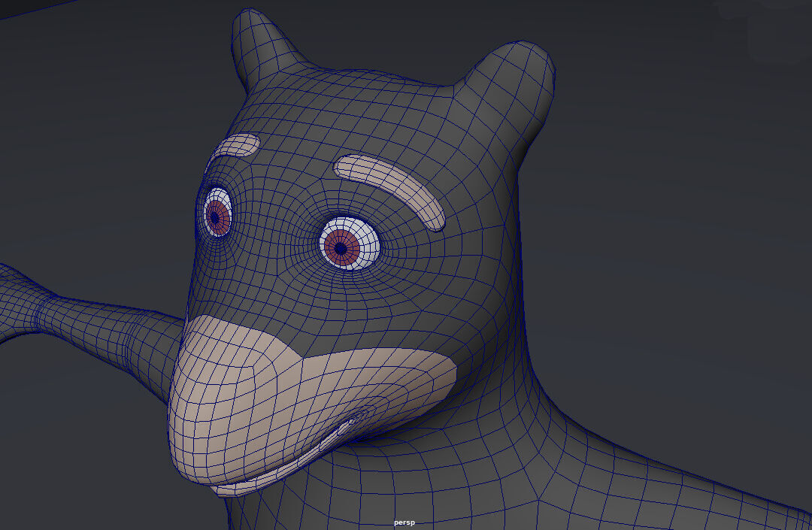812x530 pixels.
Task: Click the beige muzzle of the character
Action: (x=290, y=404)
